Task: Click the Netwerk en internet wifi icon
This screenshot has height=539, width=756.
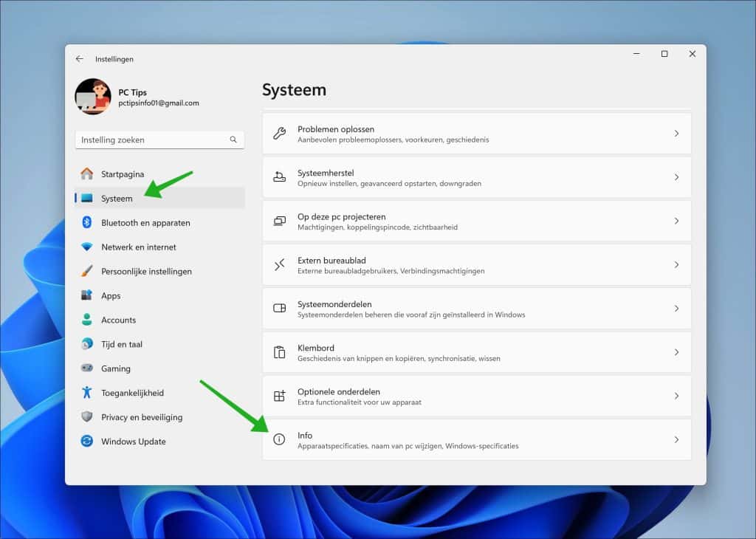Action: (x=87, y=247)
